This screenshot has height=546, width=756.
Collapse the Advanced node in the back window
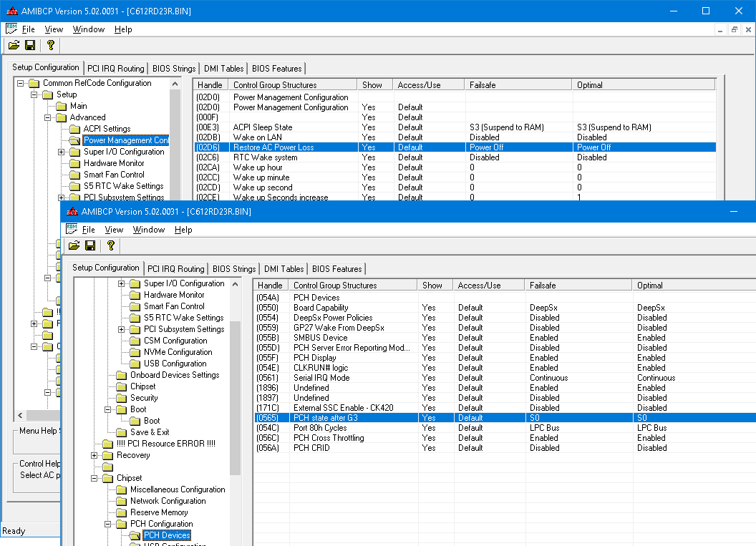click(x=47, y=117)
